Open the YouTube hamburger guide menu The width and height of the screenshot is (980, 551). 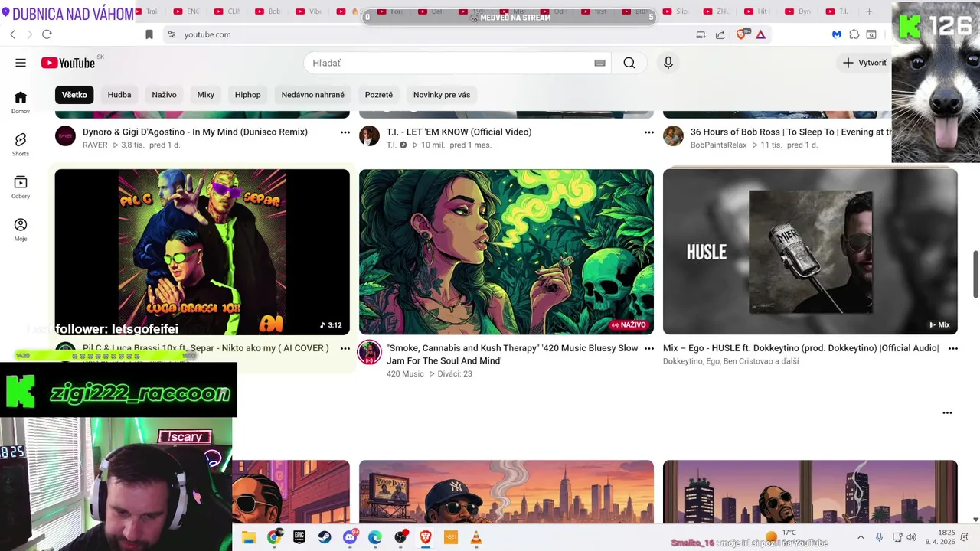21,63
